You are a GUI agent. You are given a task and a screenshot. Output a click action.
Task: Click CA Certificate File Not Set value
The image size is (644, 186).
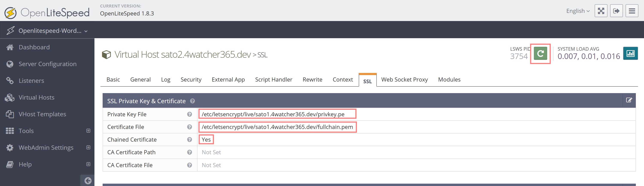click(x=211, y=165)
